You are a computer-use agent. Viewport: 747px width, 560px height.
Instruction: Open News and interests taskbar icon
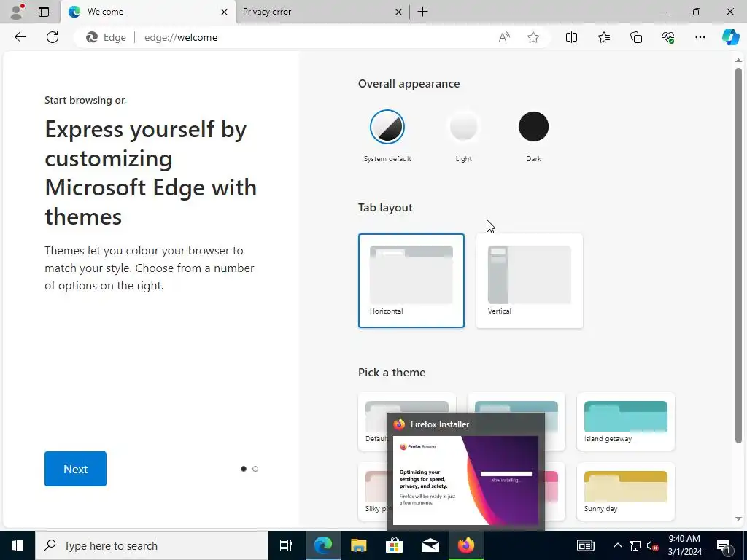(586, 545)
